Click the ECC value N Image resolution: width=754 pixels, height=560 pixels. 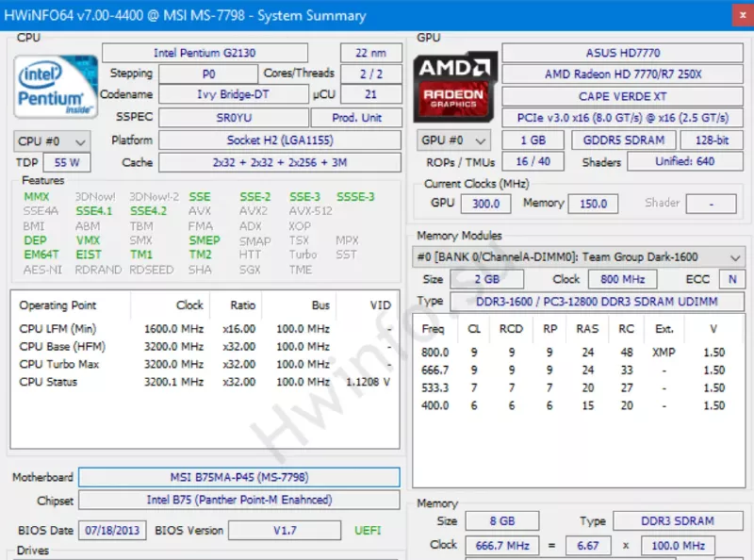(732, 279)
